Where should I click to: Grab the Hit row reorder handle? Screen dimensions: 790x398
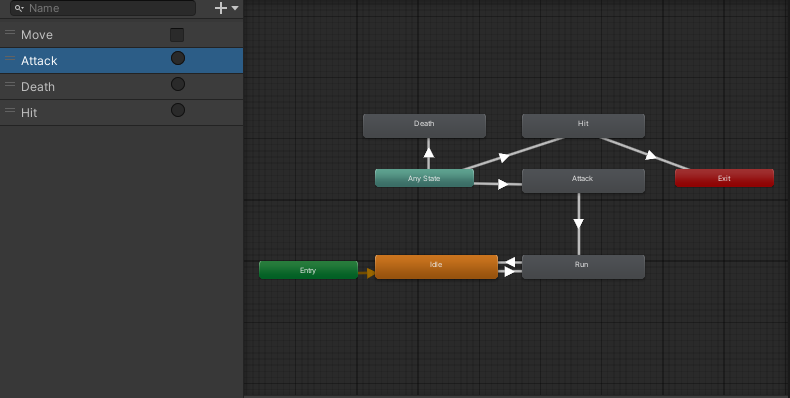click(x=10, y=110)
